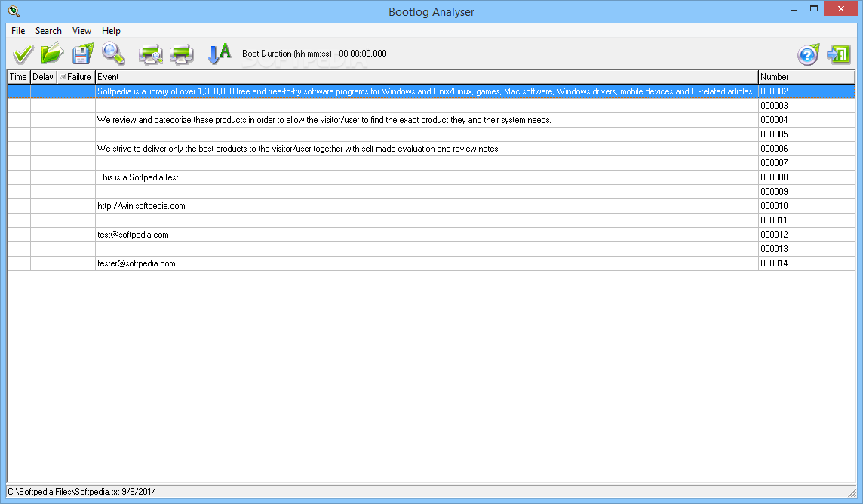Viewport: 863px width, 504px height.
Task: Select row starting 'Softpedia is a library'
Action: click(431, 91)
